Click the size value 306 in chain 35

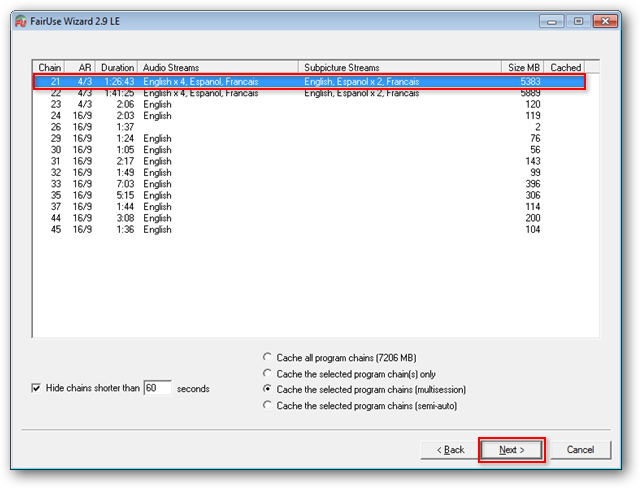point(533,195)
